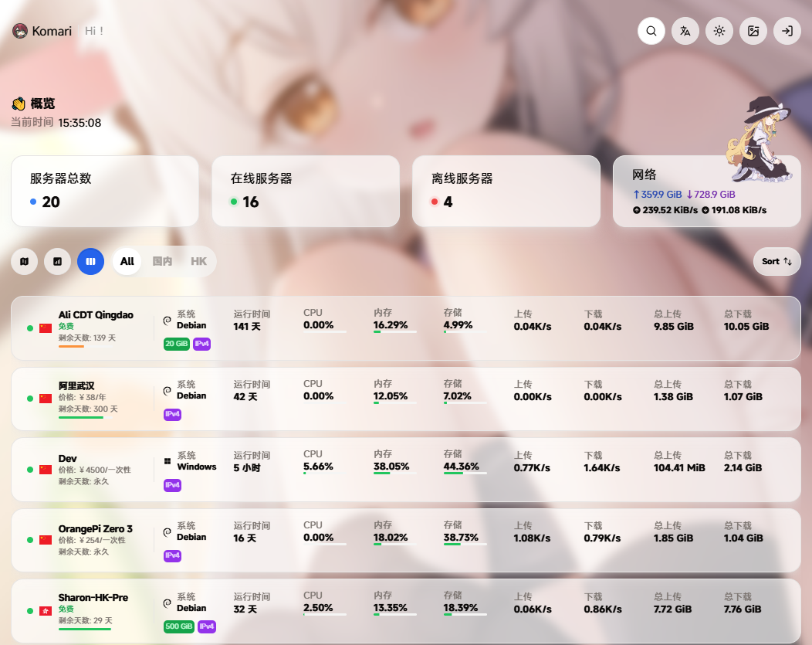The height and width of the screenshot is (645, 812).
Task: Click the background image settings icon
Action: click(753, 31)
